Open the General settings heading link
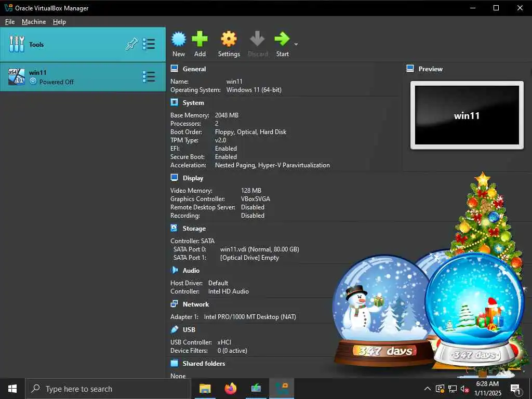This screenshot has width=532, height=399. coord(194,69)
